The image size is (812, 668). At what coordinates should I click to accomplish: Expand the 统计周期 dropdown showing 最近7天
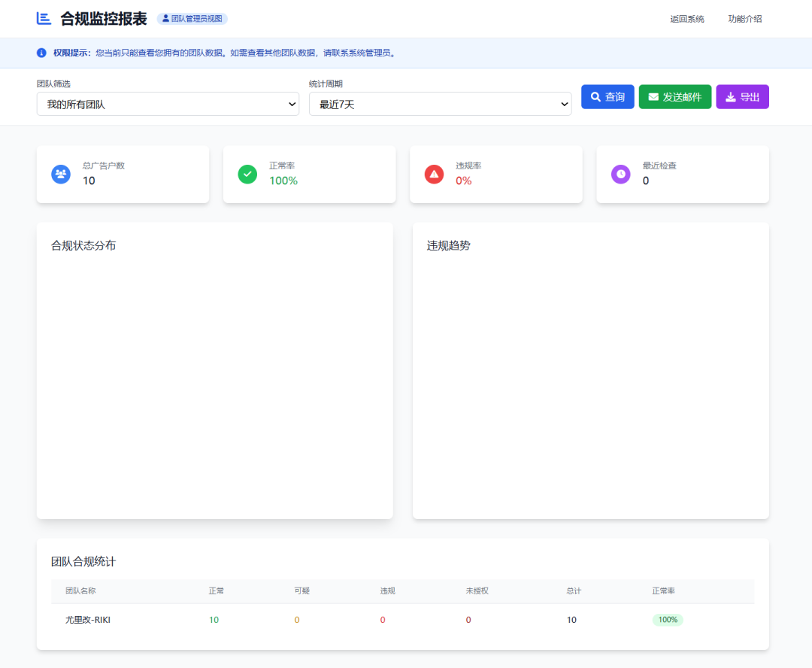[x=440, y=104]
